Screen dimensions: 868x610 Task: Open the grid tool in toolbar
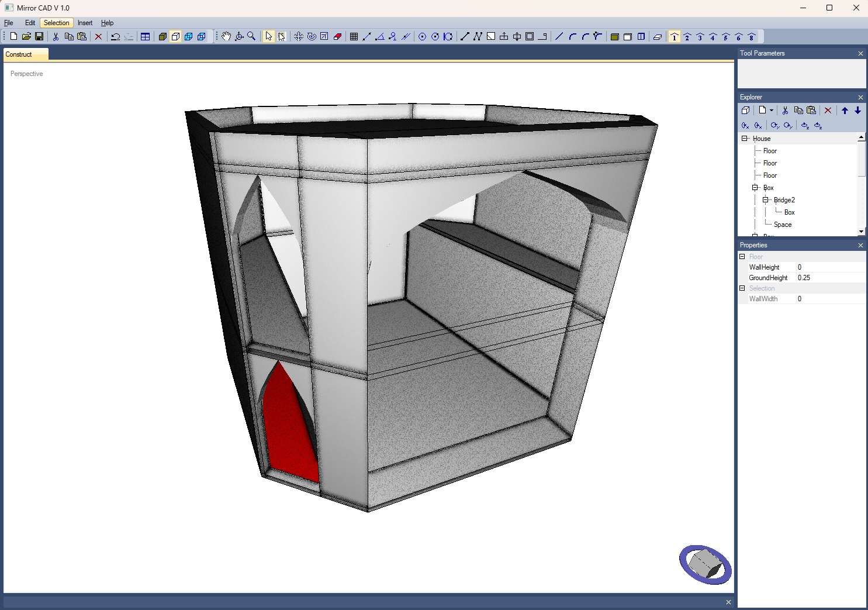point(354,36)
